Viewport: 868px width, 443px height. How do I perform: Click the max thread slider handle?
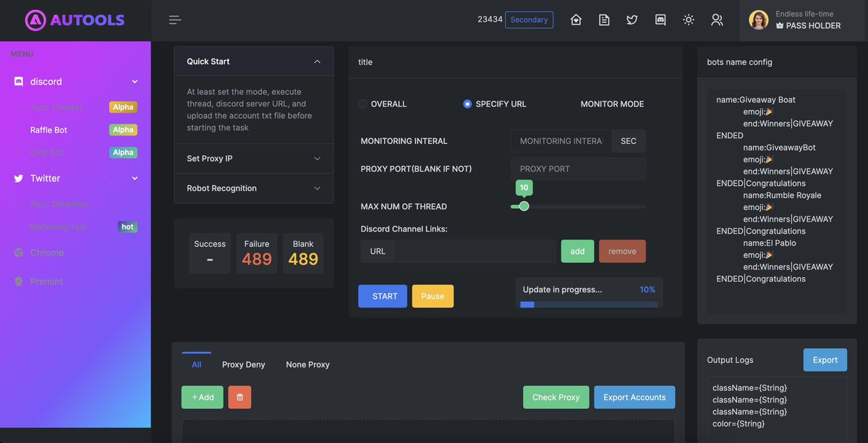click(x=524, y=206)
